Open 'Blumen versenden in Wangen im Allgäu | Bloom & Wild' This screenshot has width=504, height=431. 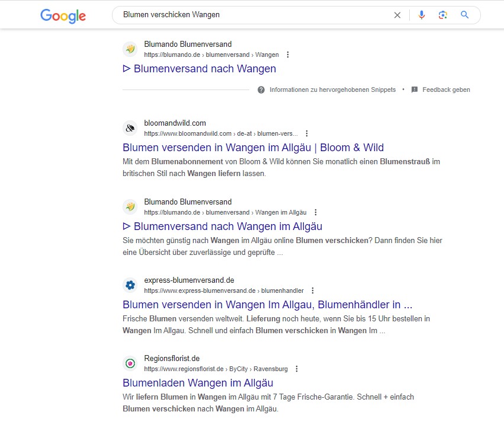pyautogui.click(x=253, y=147)
